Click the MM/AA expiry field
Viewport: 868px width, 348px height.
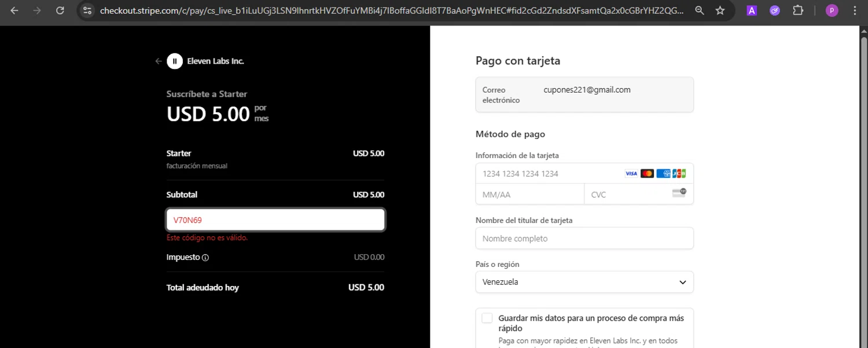coord(530,195)
